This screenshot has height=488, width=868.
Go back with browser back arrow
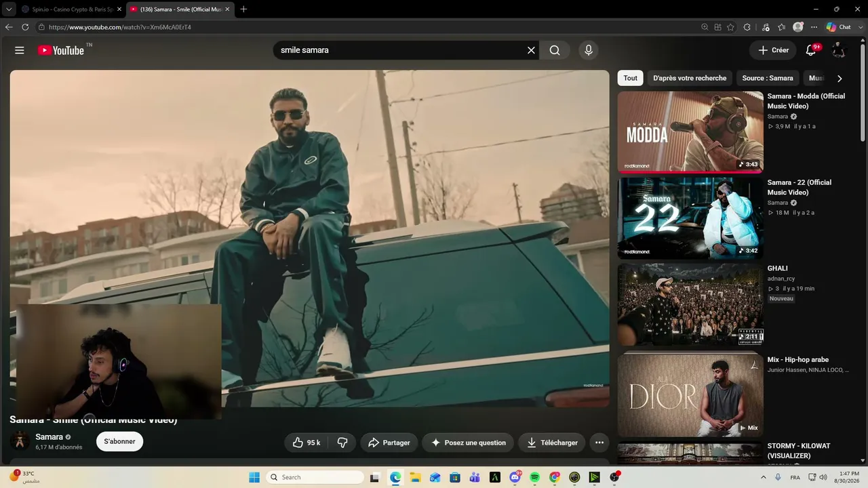[9, 27]
